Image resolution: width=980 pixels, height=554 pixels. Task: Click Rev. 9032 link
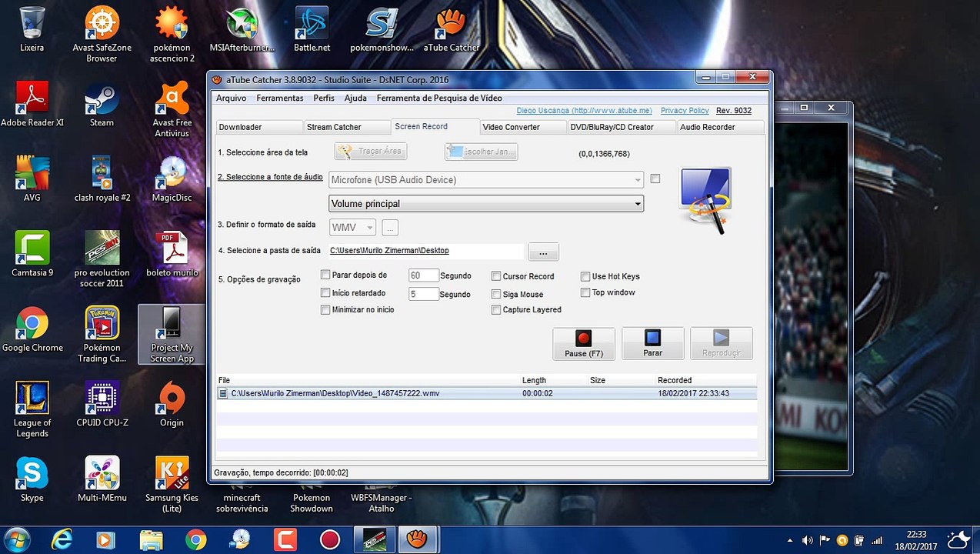pos(734,111)
